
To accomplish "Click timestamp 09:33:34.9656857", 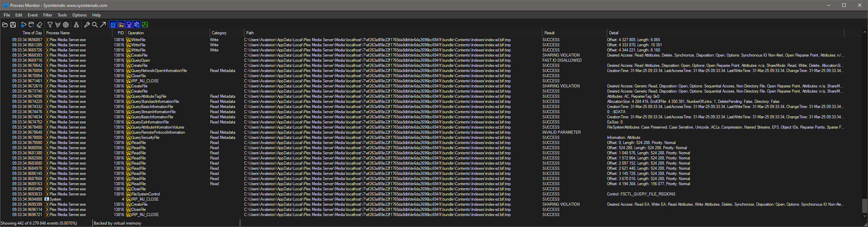I will [27, 40].
